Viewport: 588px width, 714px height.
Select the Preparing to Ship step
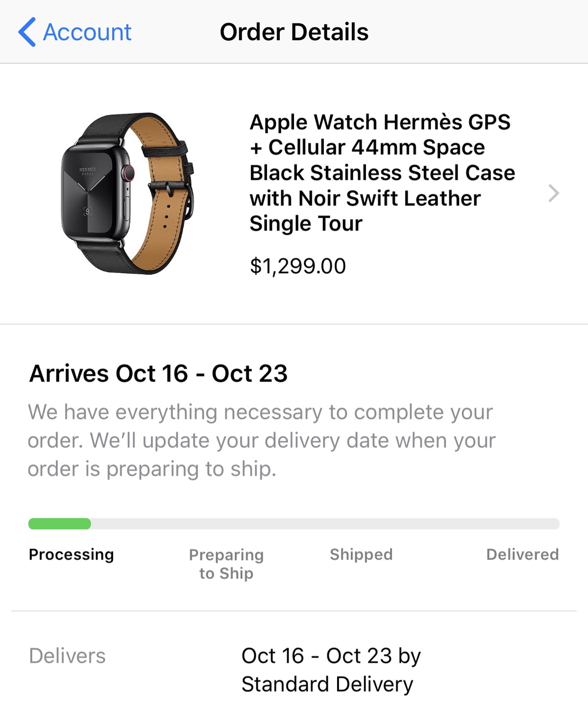point(226,564)
